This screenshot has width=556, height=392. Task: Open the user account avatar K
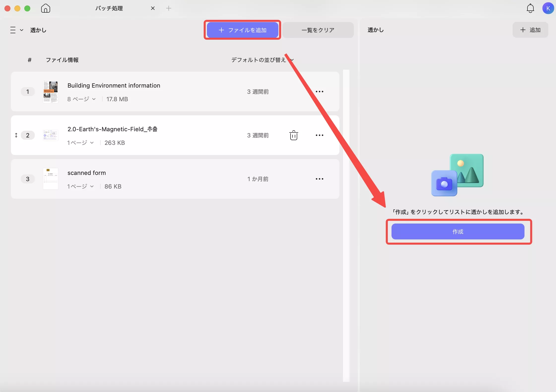click(x=548, y=8)
